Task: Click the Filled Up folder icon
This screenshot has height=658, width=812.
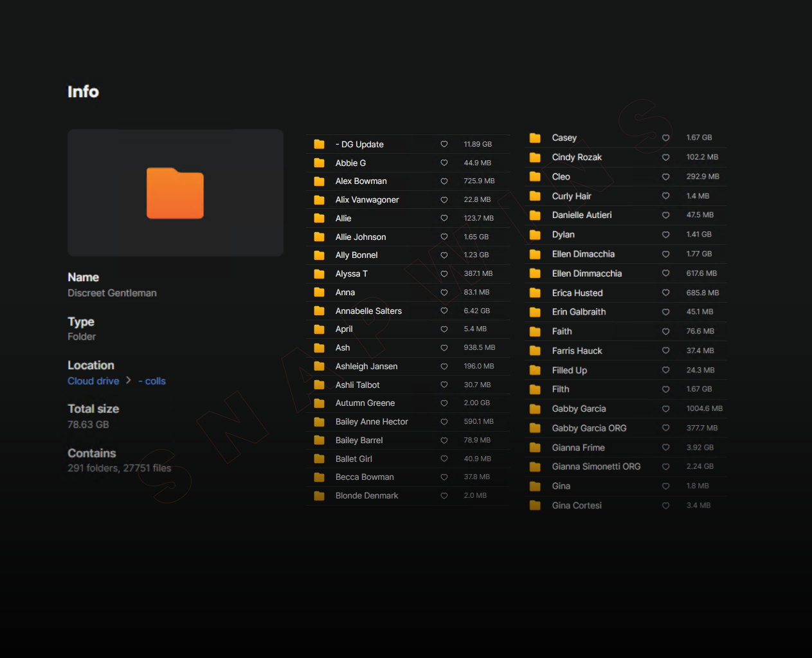Action: pyautogui.click(x=535, y=370)
